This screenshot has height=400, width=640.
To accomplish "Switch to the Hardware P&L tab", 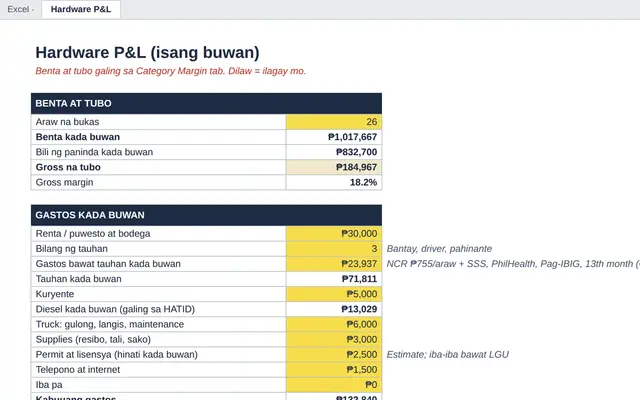I will (81, 9).
